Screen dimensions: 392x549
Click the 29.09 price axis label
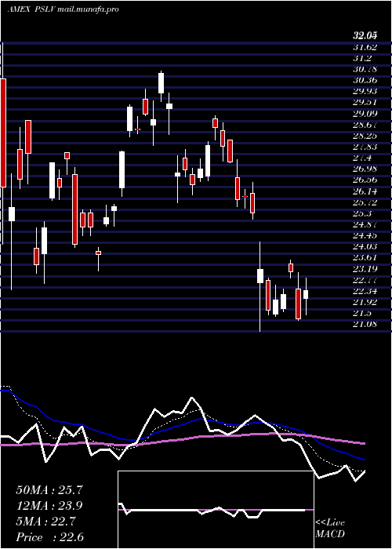[365, 114]
